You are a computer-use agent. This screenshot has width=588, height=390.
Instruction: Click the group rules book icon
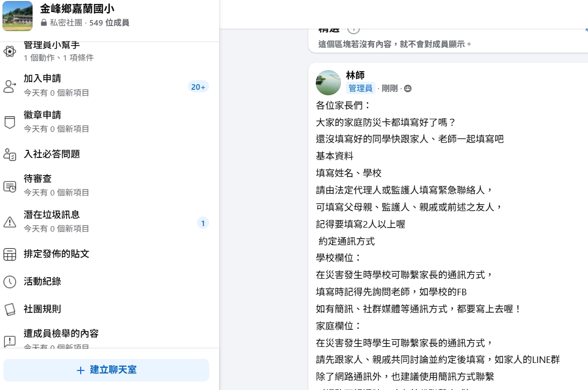click(x=10, y=309)
